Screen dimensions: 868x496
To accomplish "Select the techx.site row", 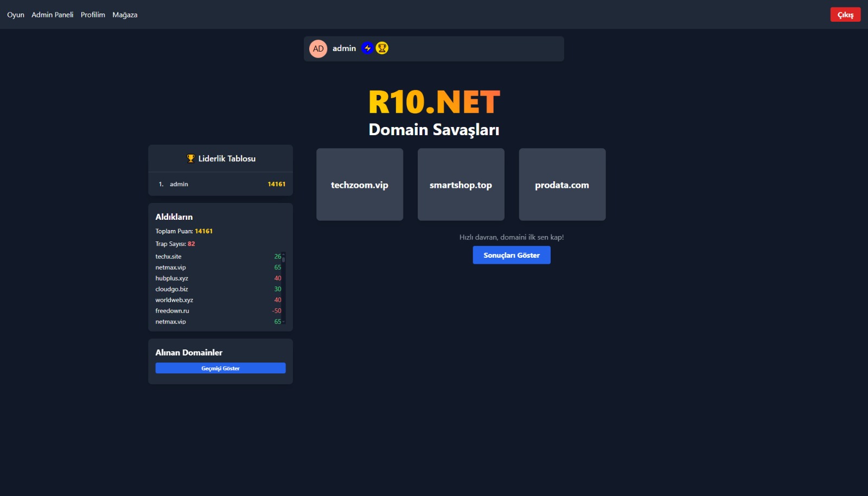I will [219, 257].
